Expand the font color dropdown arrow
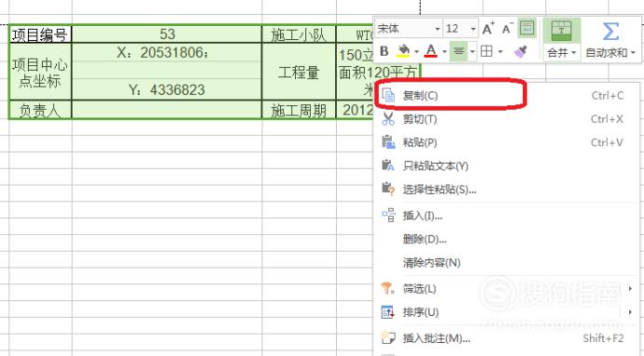Viewport: 644px width, 356px height. coord(445,52)
